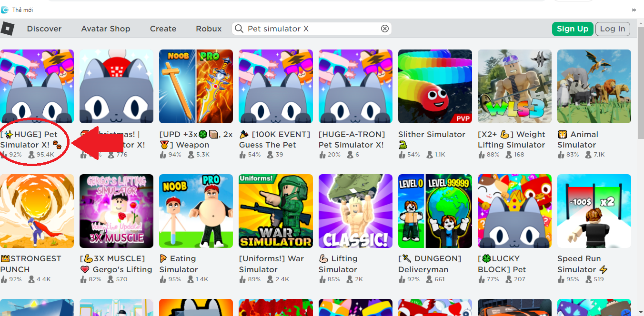644x316 pixels.
Task: Click '[Uniforms!] War Simulator' title
Action: (272, 264)
